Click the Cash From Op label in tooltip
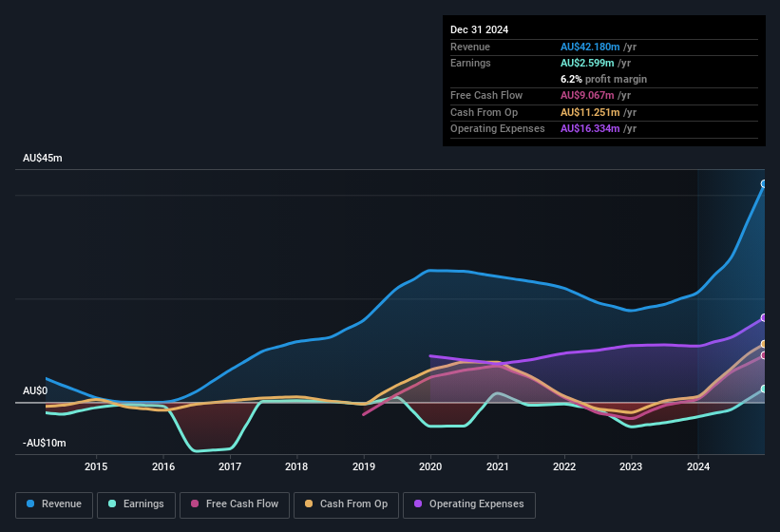This screenshot has width=780, height=532. click(x=484, y=112)
